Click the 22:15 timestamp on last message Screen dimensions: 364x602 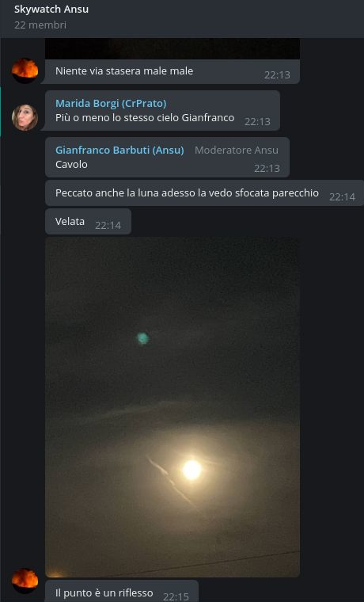[176, 596]
